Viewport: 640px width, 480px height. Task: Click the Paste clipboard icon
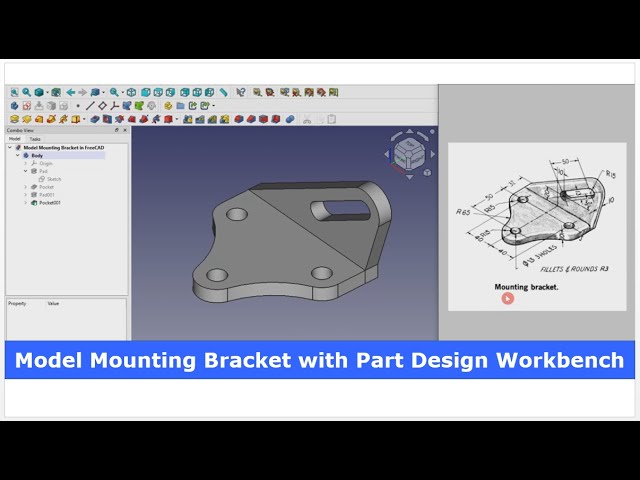(x=332, y=119)
